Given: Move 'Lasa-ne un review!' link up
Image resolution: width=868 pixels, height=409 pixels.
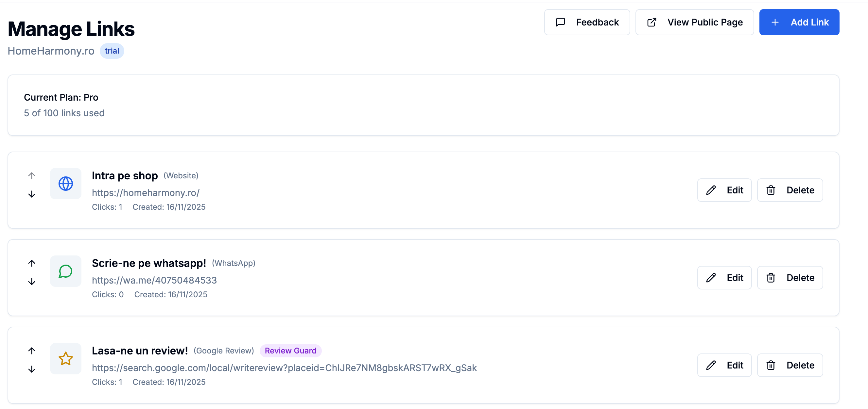Looking at the screenshot, I should coord(32,351).
